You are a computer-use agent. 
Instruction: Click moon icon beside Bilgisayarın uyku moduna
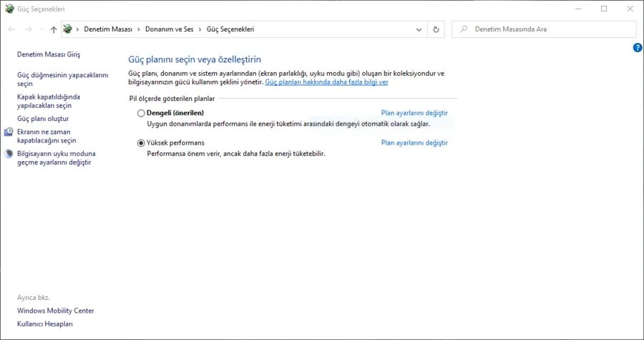click(x=9, y=154)
